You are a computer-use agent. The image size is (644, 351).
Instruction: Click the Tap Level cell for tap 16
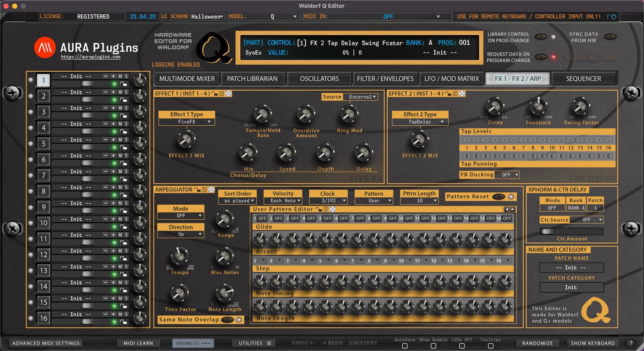[x=608, y=140]
